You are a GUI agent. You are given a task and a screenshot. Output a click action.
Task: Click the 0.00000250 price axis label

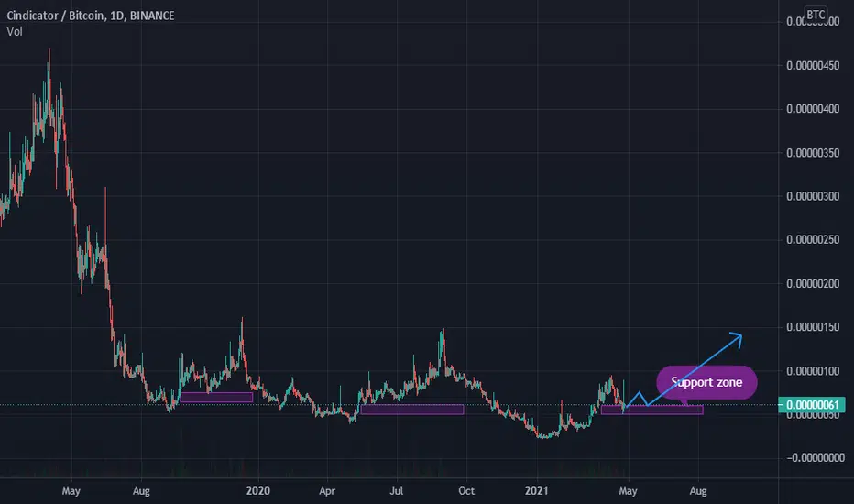pyautogui.click(x=813, y=240)
